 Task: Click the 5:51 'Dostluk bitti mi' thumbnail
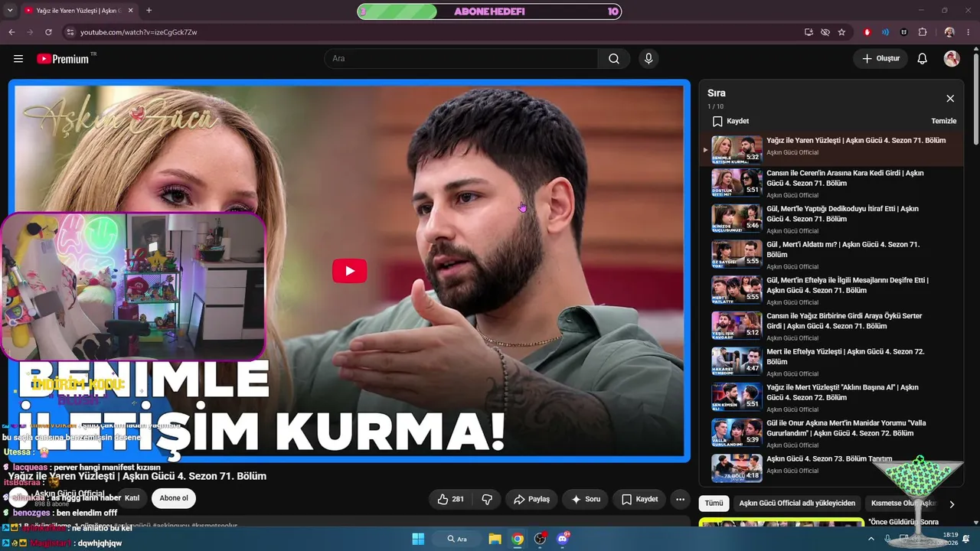[737, 182]
